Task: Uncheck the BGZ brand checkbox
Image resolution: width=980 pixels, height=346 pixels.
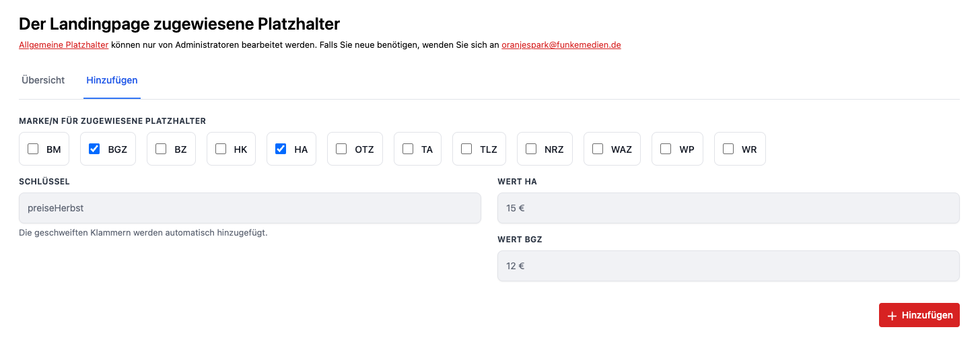Action: (94, 149)
